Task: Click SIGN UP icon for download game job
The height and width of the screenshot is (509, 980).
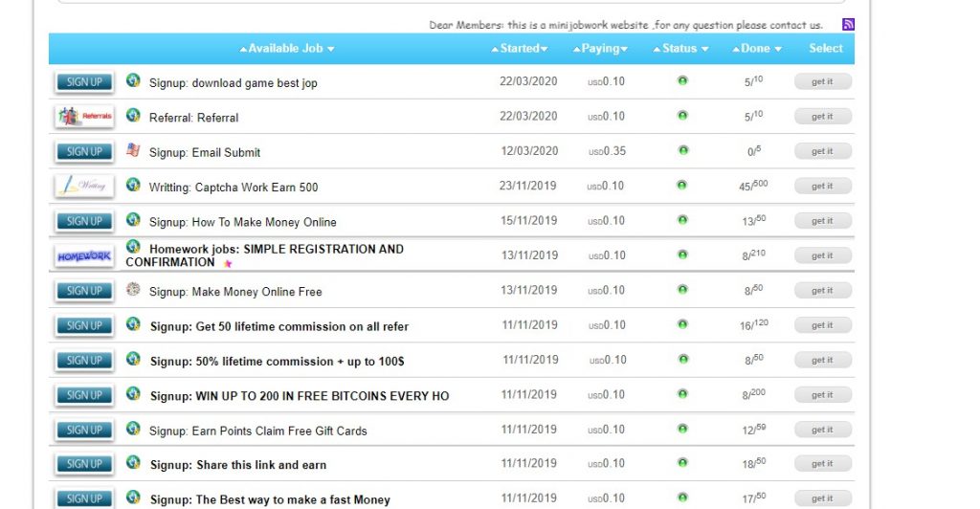Action: [x=84, y=82]
